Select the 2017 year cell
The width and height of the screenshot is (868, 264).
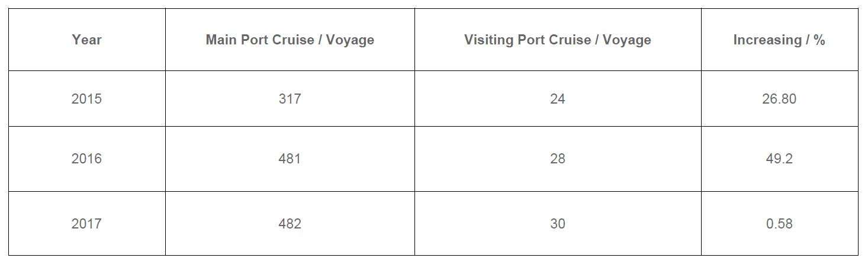tap(86, 224)
